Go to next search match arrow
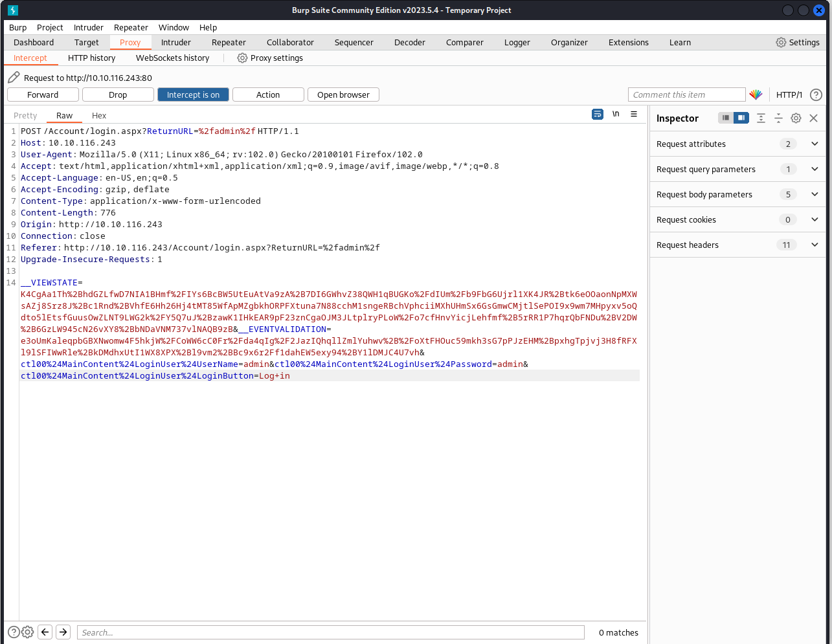Screen dimensions: 832x644 click(63, 632)
